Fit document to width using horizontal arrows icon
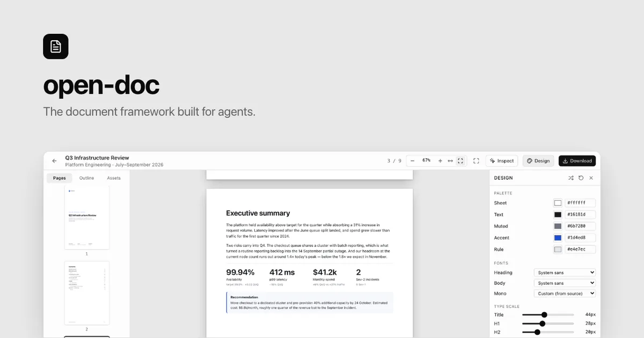The height and width of the screenshot is (338, 644). (450, 161)
